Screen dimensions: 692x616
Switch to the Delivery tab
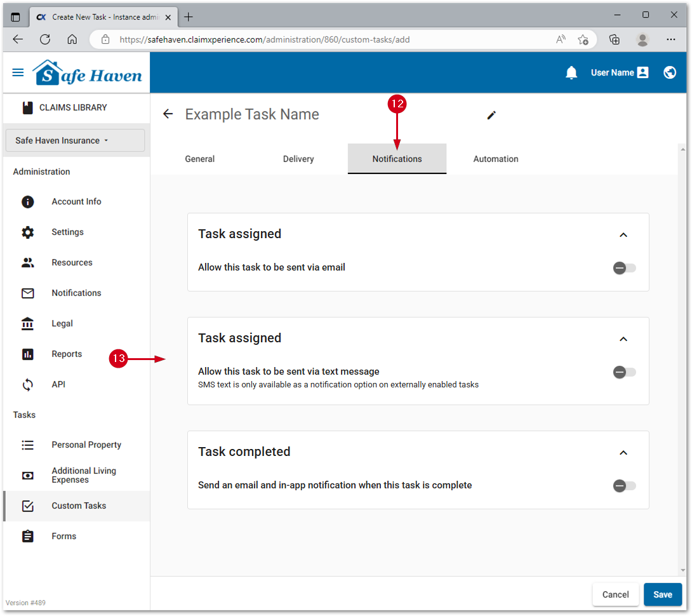(298, 159)
